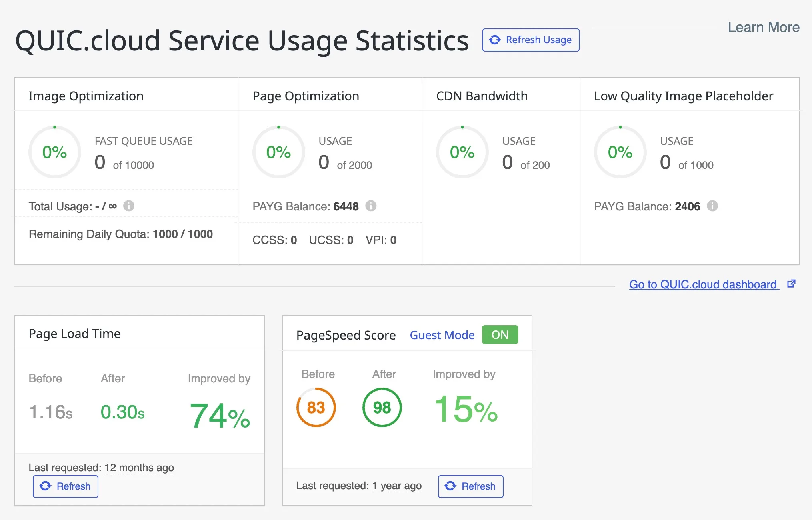Refresh the Page Load Time stats
Viewport: 812px width, 520px height.
pyautogui.click(x=65, y=486)
